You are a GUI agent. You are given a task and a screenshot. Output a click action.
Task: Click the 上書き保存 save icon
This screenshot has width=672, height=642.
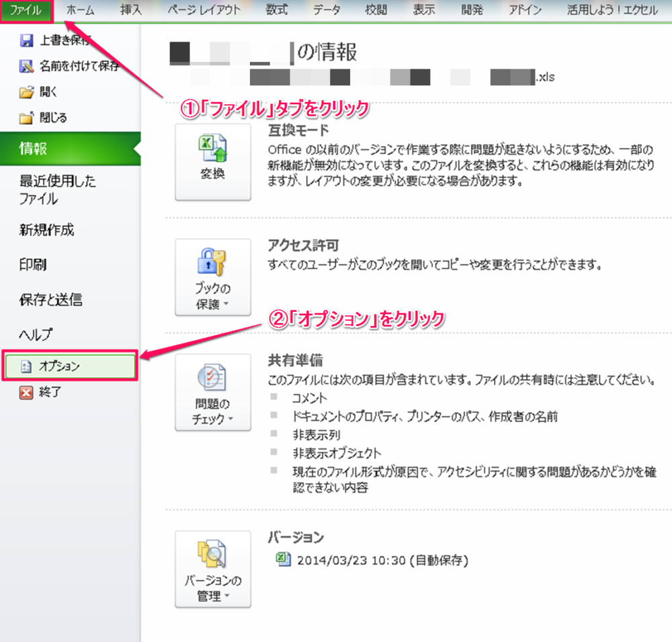click(x=27, y=42)
